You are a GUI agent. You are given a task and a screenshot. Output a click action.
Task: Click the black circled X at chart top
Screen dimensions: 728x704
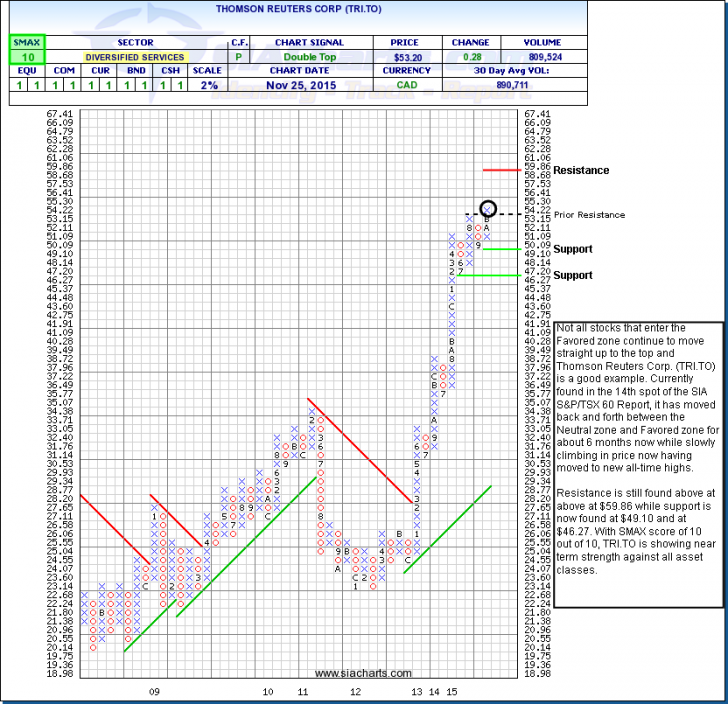pos(488,208)
